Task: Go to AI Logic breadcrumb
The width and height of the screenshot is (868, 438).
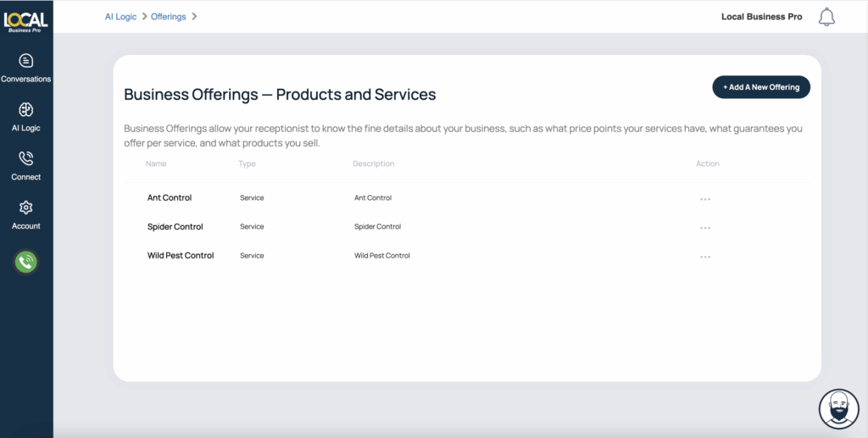Action: [x=120, y=17]
